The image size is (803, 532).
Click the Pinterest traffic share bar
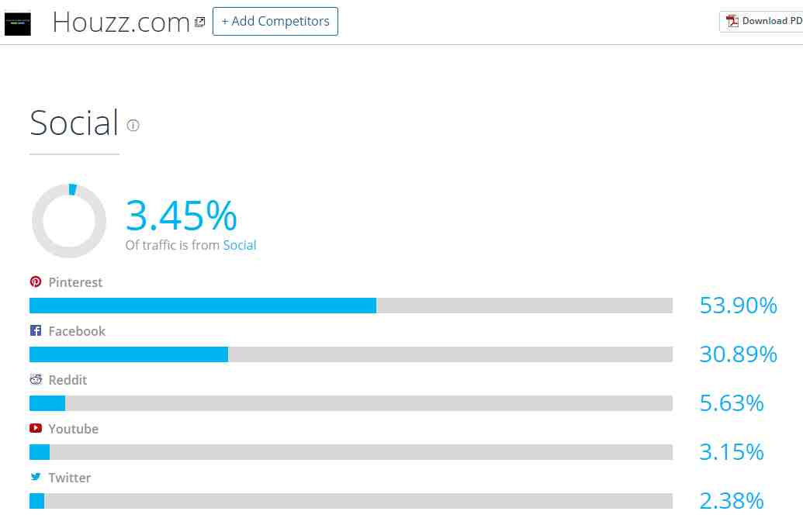tap(351, 306)
